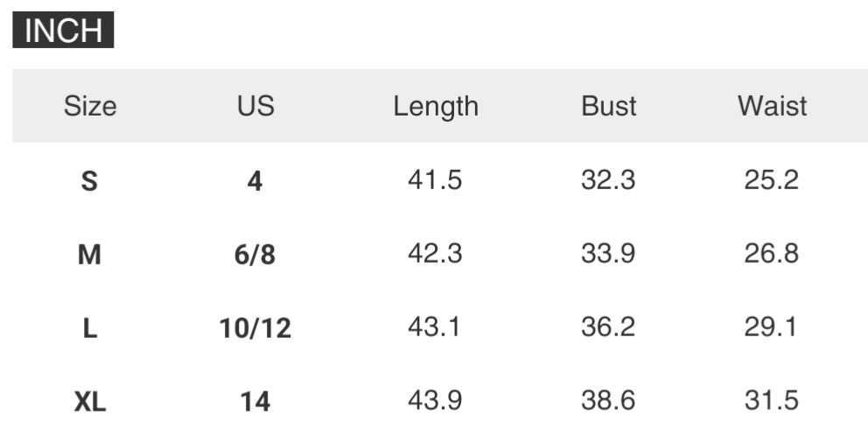Select US size 10/12 cell

click(x=255, y=328)
